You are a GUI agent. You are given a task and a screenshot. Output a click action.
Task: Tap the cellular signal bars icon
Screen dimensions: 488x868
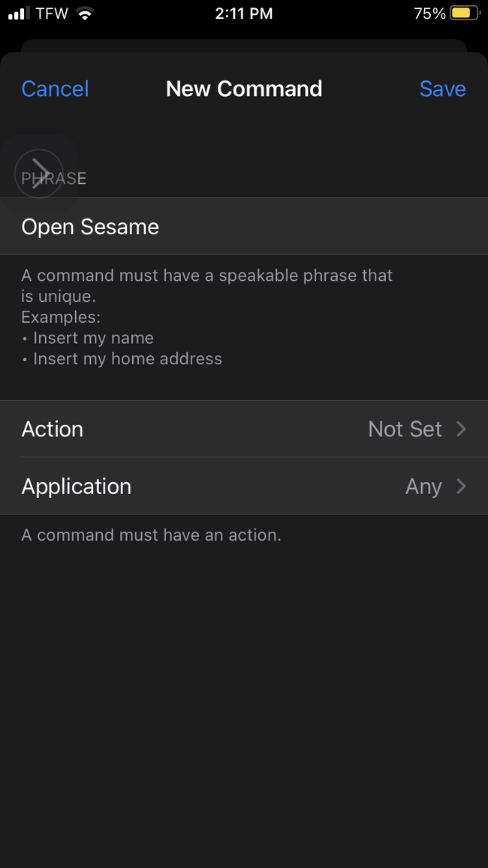click(18, 14)
